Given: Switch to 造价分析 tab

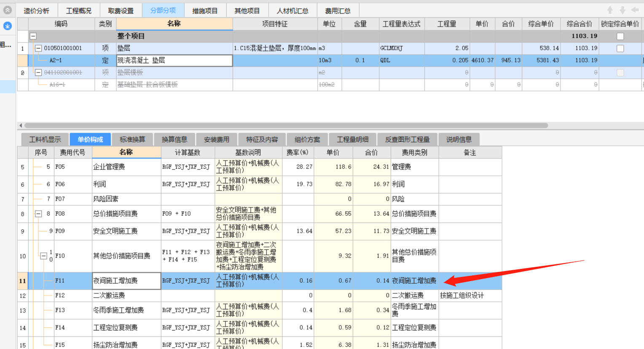Looking at the screenshot, I should pyautogui.click(x=37, y=11).
